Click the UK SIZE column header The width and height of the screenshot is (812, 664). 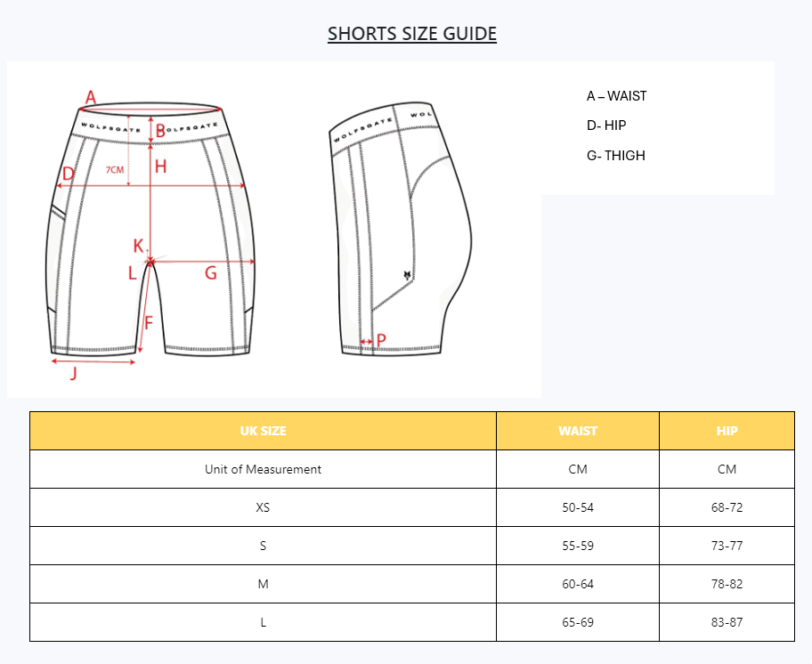(x=263, y=431)
